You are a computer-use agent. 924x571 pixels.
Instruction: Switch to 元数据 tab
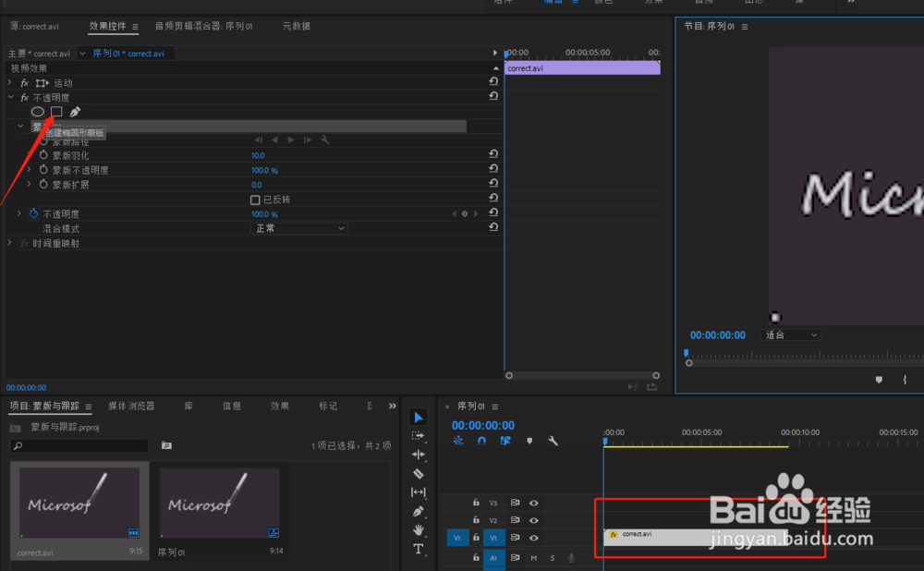pos(297,26)
